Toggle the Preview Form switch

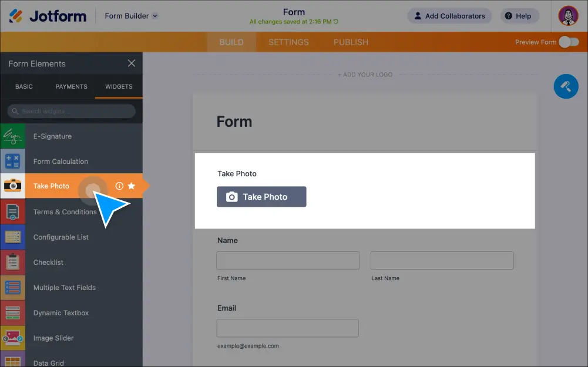(x=568, y=42)
